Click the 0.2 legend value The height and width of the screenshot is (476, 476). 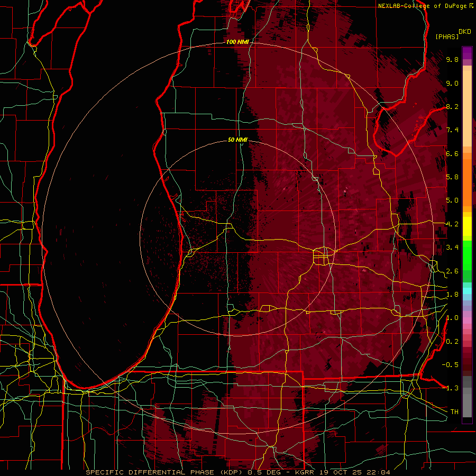[452, 342]
